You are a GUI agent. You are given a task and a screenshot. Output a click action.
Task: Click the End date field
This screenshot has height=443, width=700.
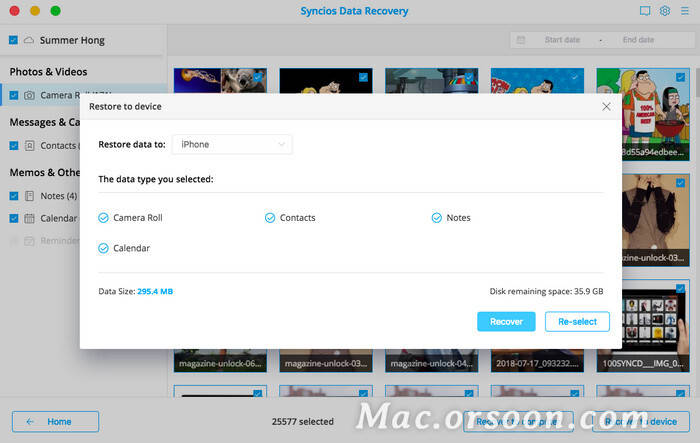[638, 40]
